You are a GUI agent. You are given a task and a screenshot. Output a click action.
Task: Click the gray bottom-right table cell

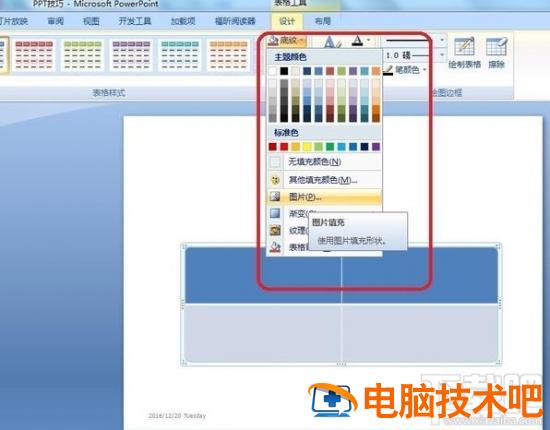coord(420,333)
